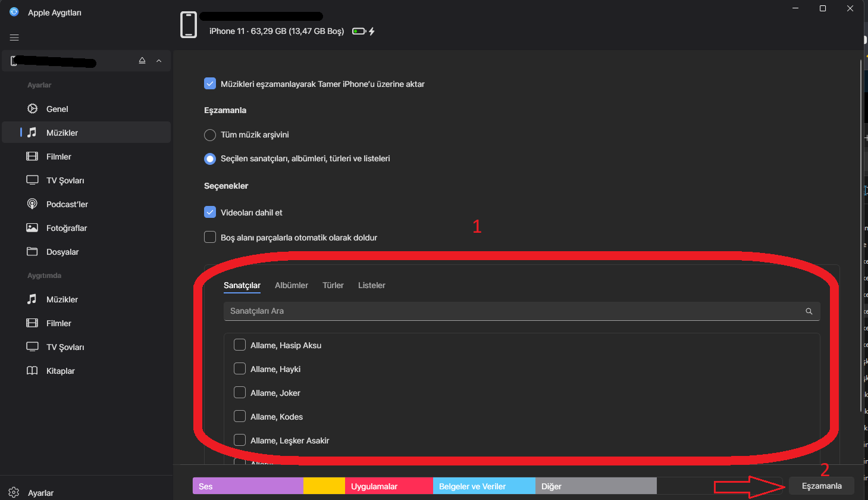Check the Allame, Hasip Aksu artist
The width and height of the screenshot is (868, 500).
pyautogui.click(x=240, y=345)
